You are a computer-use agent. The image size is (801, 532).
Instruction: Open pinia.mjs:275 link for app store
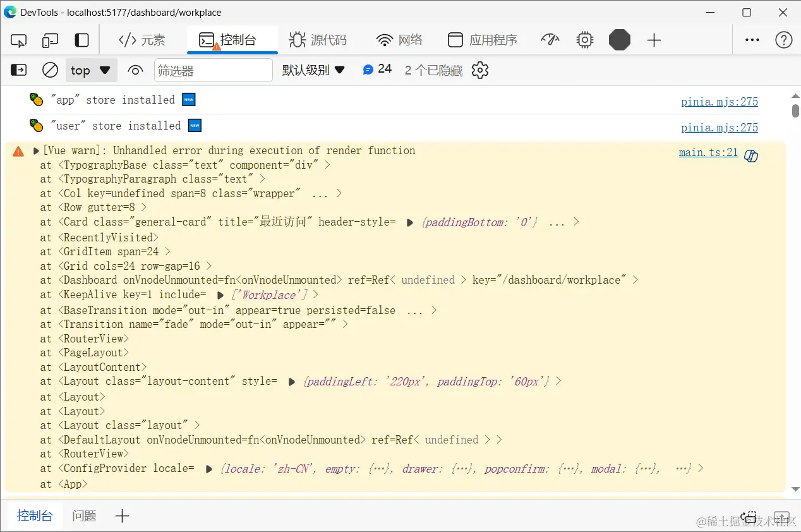(x=720, y=102)
